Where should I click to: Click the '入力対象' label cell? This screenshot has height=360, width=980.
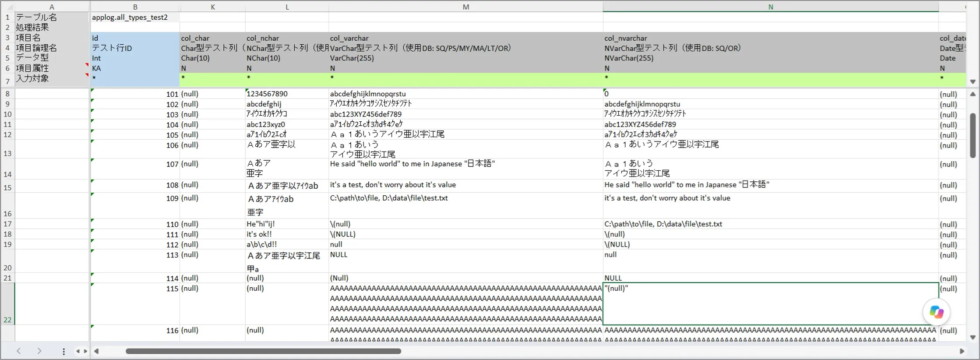(x=52, y=79)
